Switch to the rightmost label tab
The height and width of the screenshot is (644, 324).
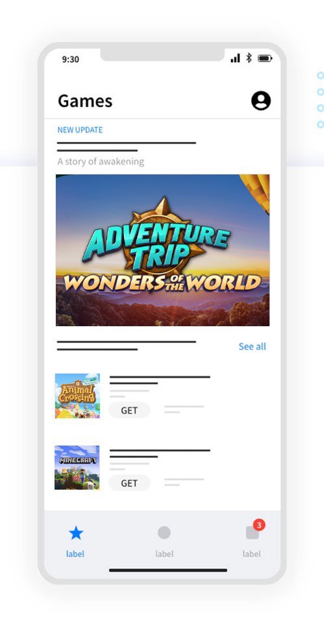click(x=251, y=554)
